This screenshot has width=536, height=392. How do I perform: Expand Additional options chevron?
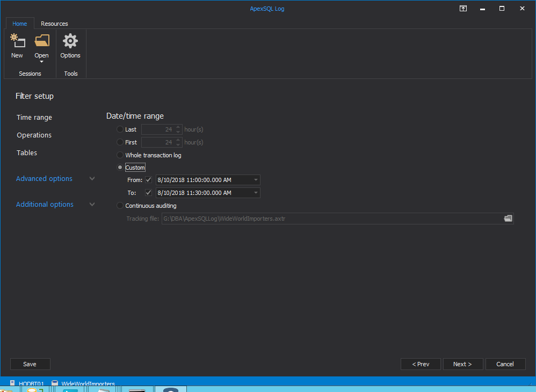pyautogui.click(x=92, y=205)
